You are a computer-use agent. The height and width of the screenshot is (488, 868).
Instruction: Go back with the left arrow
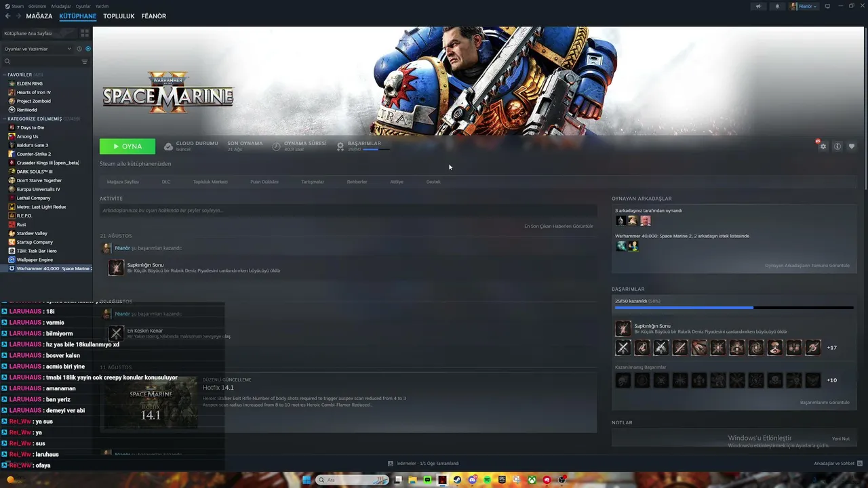click(x=8, y=16)
